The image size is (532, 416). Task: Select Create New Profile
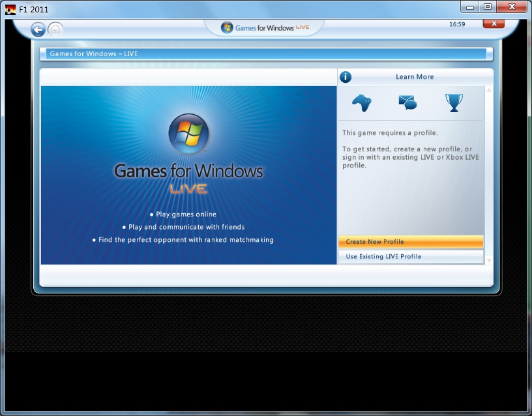coord(411,242)
